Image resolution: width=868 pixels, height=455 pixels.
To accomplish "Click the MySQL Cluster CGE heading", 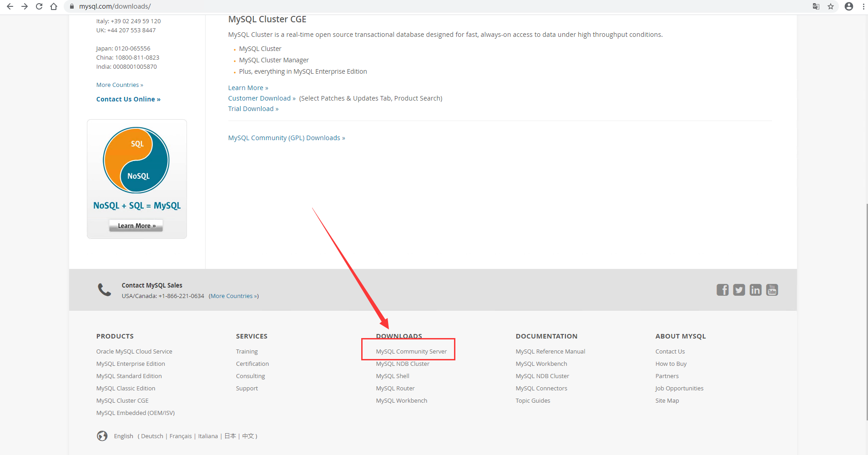I will click(x=267, y=20).
